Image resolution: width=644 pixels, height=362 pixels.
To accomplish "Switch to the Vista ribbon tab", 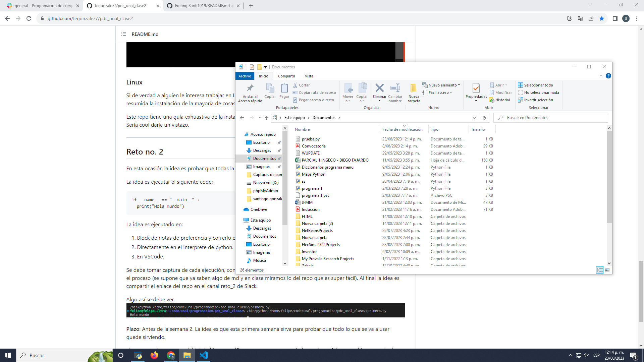I will (309, 76).
